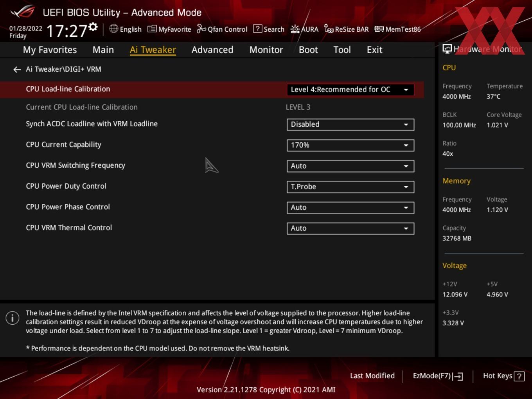The height and width of the screenshot is (399, 532).
Task: Select the Ai Tweaker tab
Action: pyautogui.click(x=153, y=50)
